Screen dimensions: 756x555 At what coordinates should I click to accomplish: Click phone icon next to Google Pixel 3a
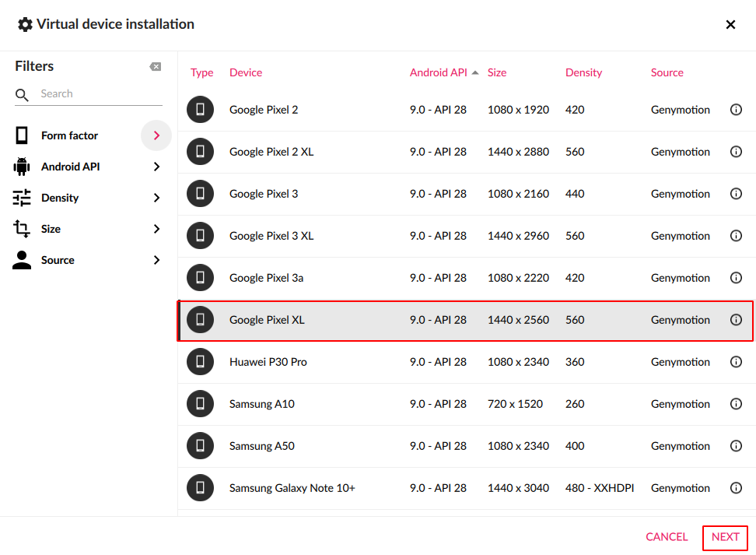coord(200,277)
